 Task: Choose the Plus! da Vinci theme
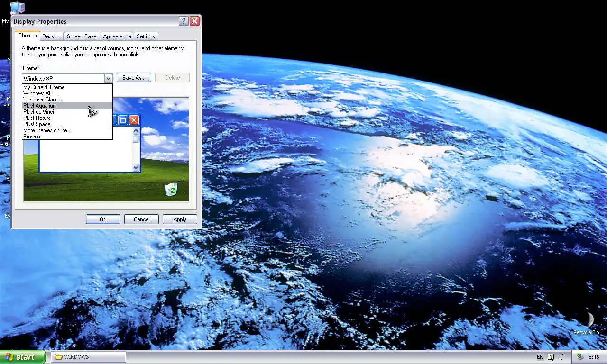(x=67, y=112)
